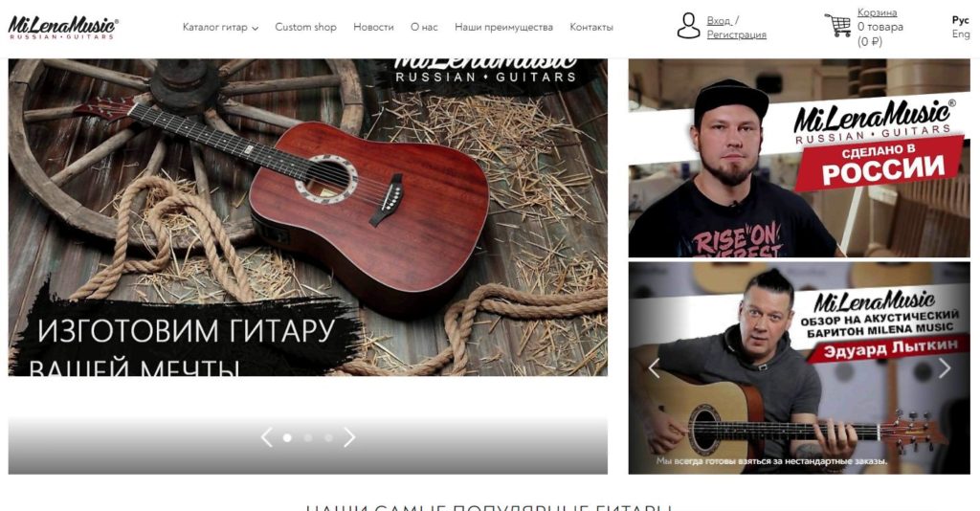980x511 pixels.
Task: Open the Сделано в России video thumbnail
Action: (x=799, y=158)
